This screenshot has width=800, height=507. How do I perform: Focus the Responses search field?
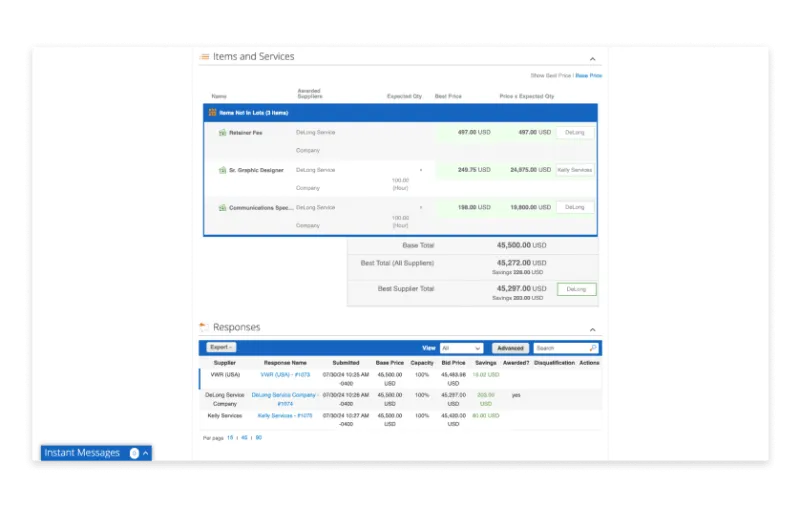[561, 348]
